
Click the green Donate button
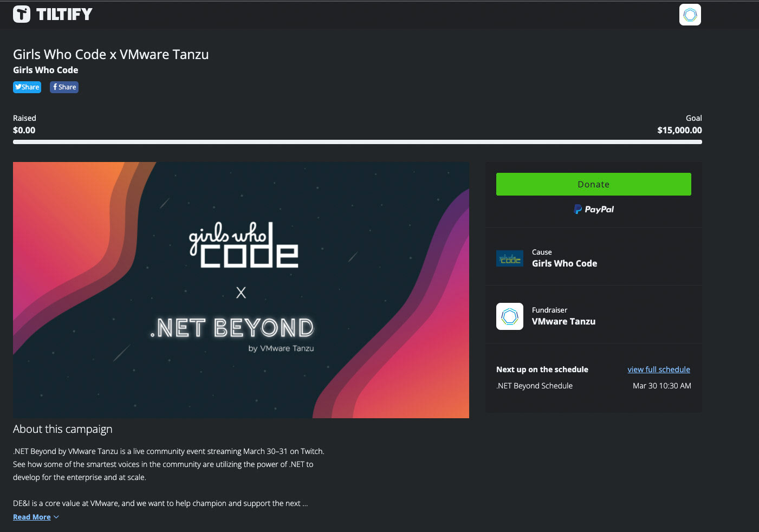594,184
